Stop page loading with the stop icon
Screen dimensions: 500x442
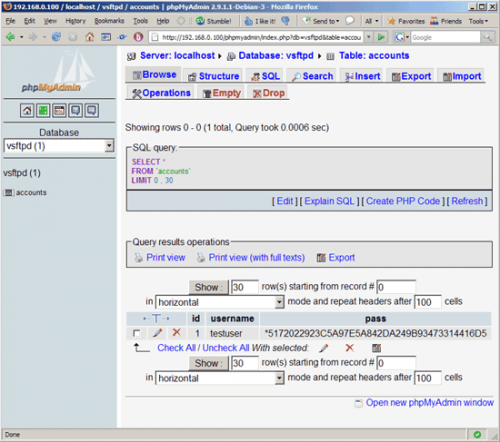tap(73, 37)
